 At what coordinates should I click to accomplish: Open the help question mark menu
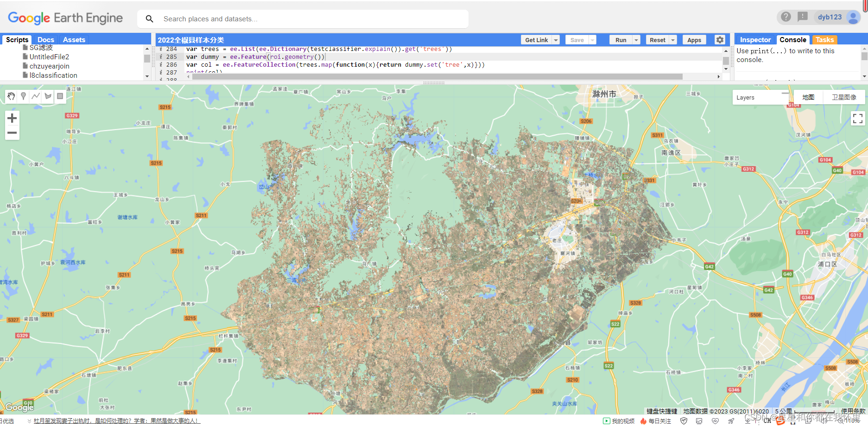coord(786,17)
